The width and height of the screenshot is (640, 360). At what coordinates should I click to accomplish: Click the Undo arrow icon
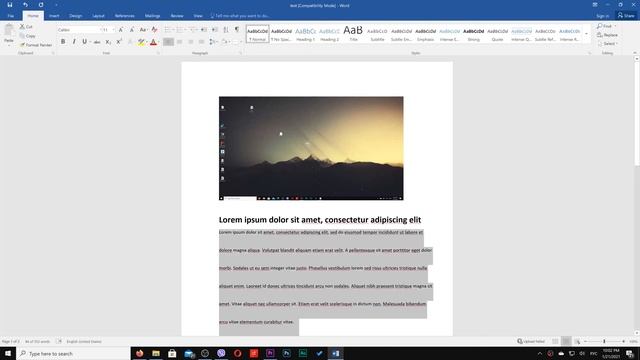pyautogui.click(x=25, y=5)
